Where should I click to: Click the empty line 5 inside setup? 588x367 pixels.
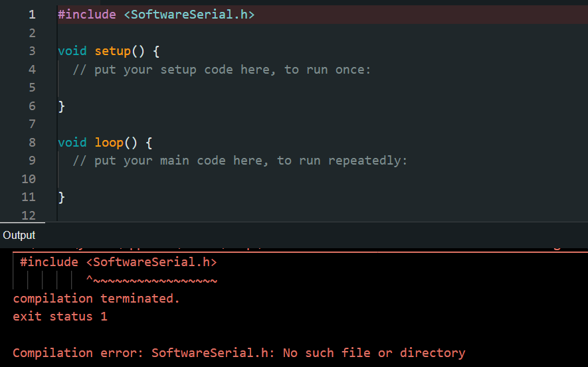pos(199,88)
